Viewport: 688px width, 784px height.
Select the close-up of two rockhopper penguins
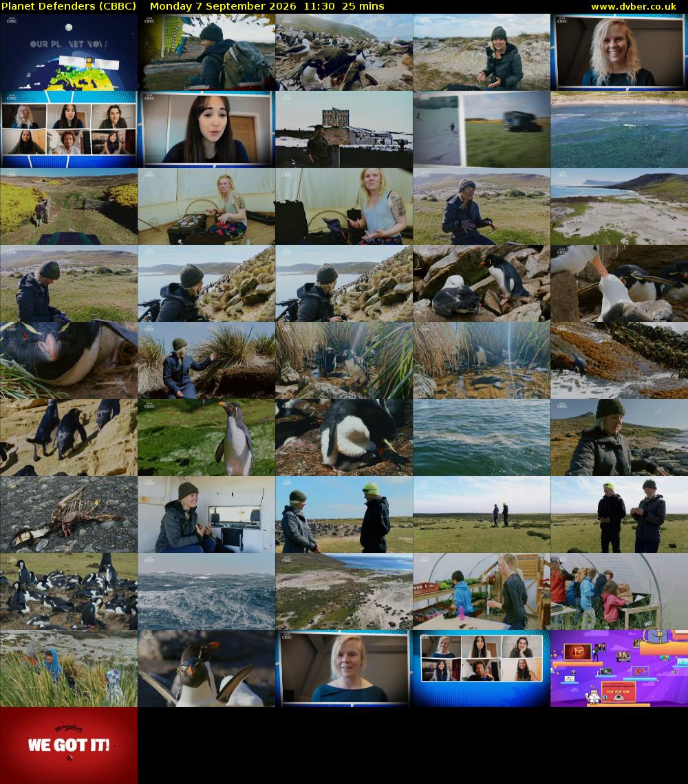tap(206, 668)
